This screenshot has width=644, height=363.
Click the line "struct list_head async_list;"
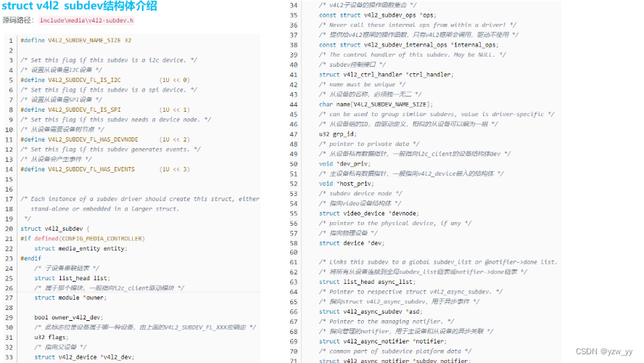(368, 282)
